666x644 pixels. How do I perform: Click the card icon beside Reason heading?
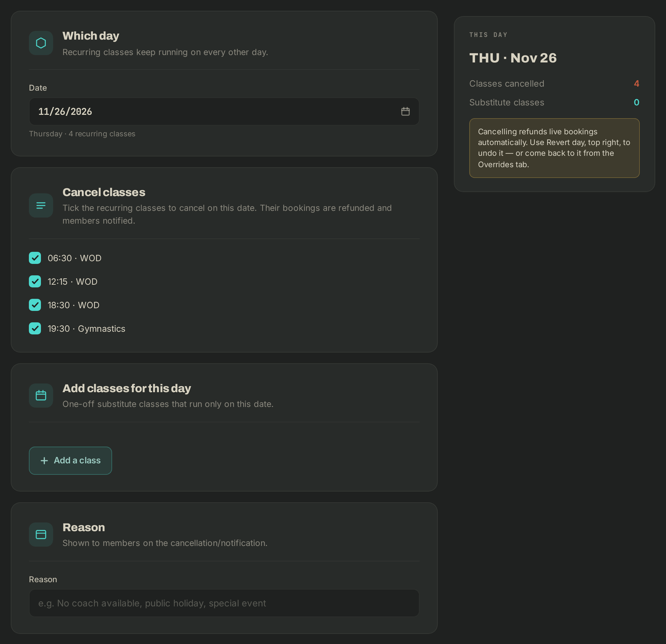41,535
